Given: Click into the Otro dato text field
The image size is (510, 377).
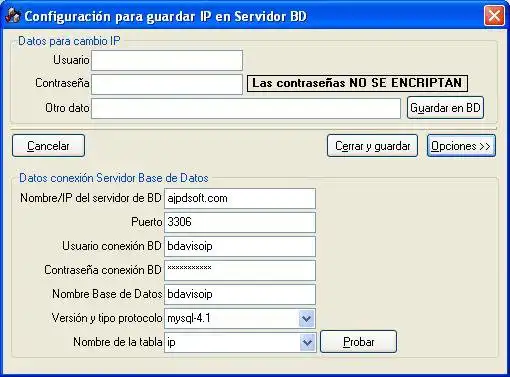Looking at the screenshot, I should tap(246, 108).
